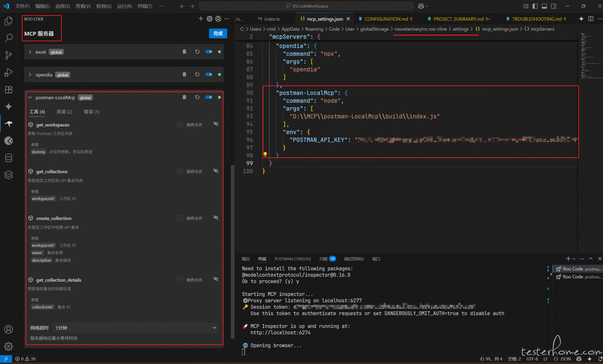603x364 pixels.
Task: Open the Roo Code kangaroo icon in activity bar
Action: click(8, 124)
